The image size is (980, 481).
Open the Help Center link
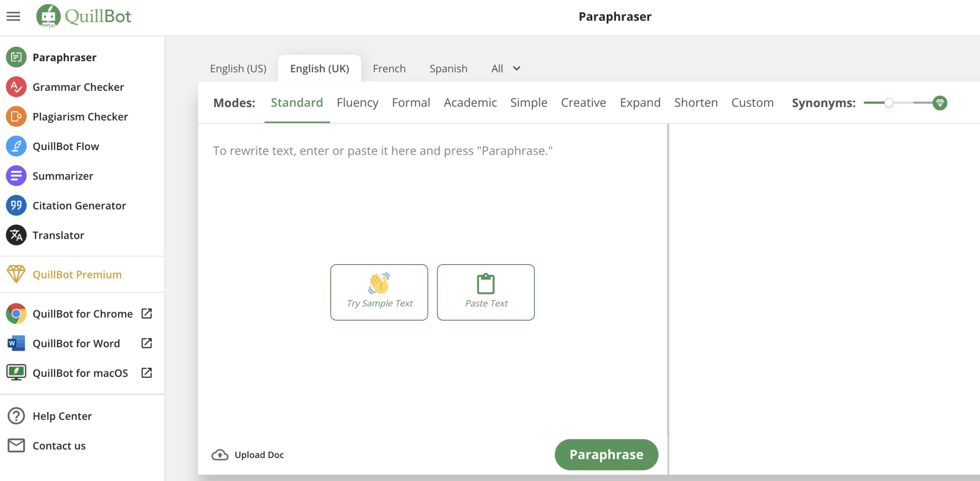62,416
